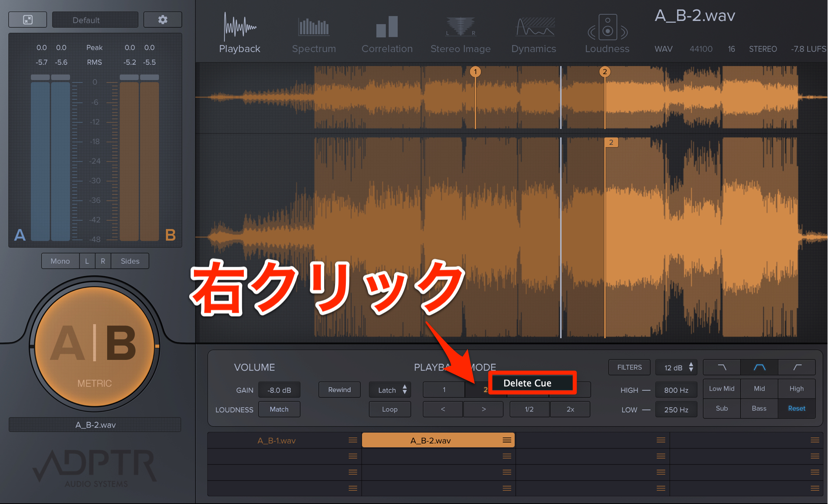Select the Mid filter preset
This screenshot has height=504, width=828.
tap(759, 389)
